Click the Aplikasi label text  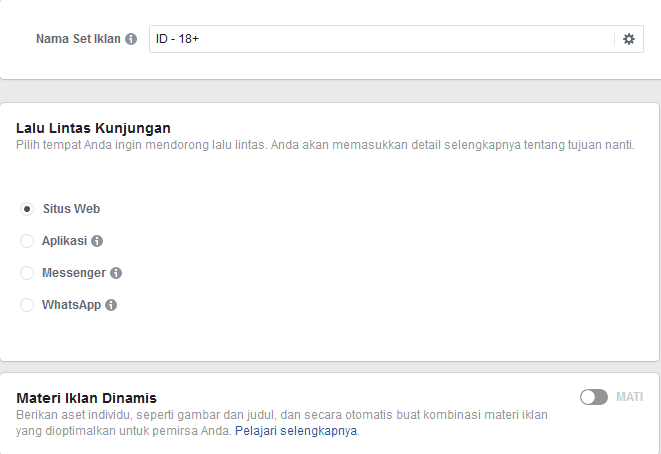[64, 241]
